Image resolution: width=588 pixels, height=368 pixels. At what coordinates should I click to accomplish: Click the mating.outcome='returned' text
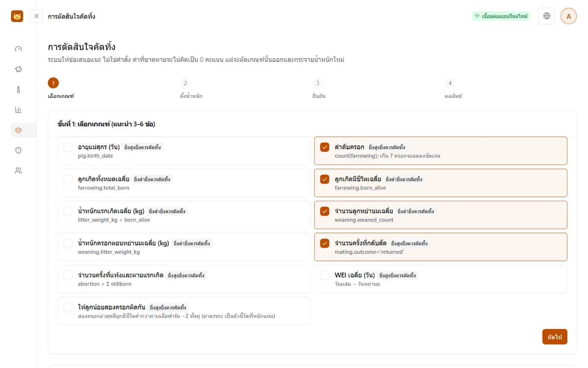(369, 252)
